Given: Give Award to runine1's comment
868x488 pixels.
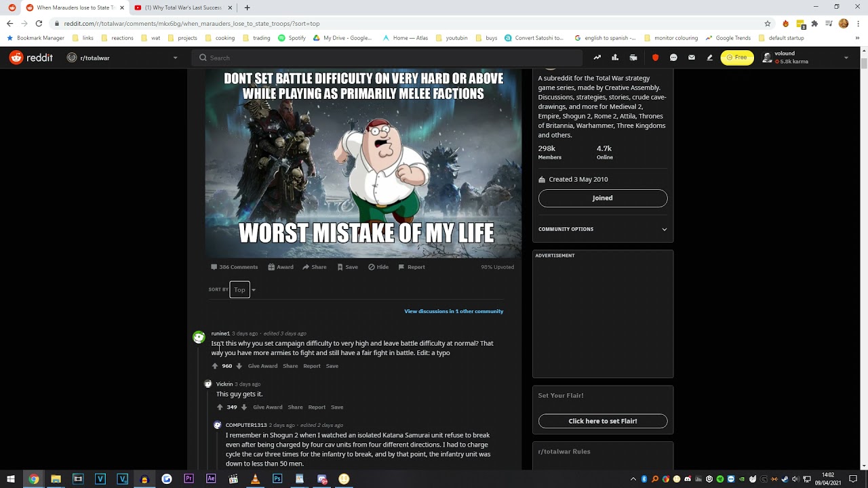Looking at the screenshot, I should (262, 366).
